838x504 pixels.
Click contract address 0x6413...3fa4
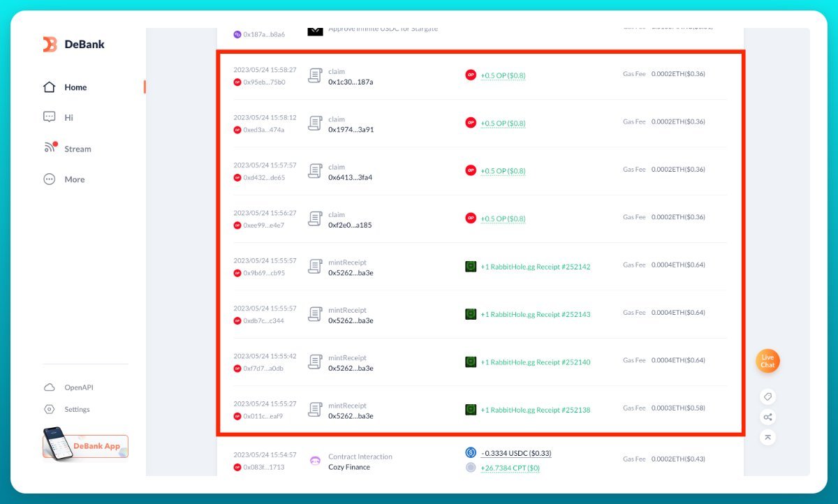350,177
